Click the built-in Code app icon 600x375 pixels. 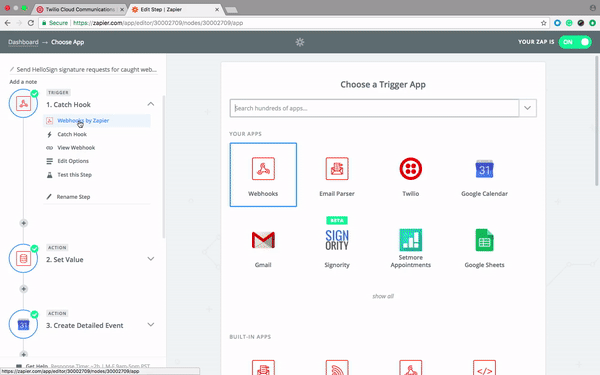(x=484, y=368)
